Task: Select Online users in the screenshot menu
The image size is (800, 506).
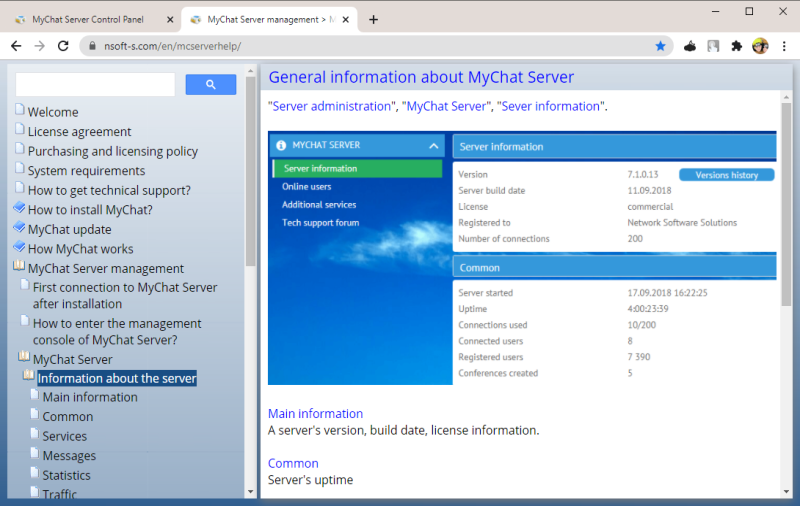Action: pyautogui.click(x=307, y=187)
